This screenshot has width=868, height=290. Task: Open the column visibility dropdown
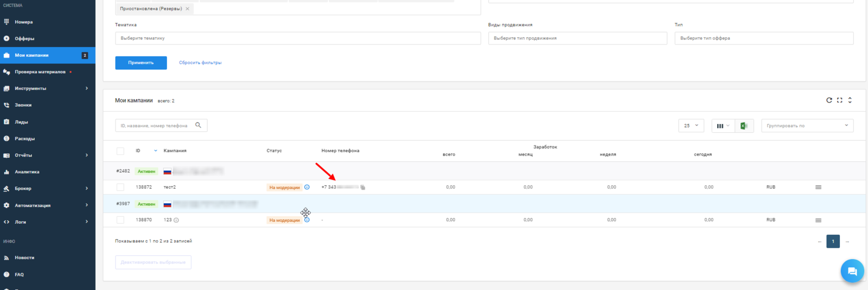click(723, 126)
